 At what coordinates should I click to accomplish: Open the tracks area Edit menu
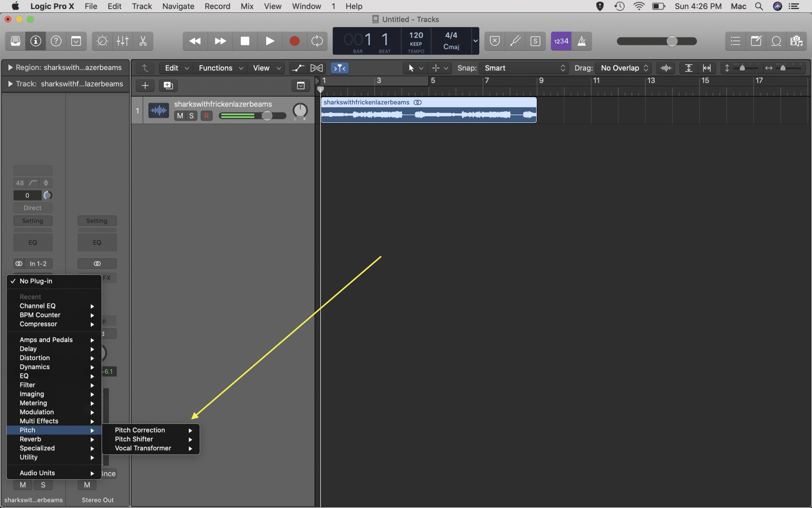click(176, 68)
